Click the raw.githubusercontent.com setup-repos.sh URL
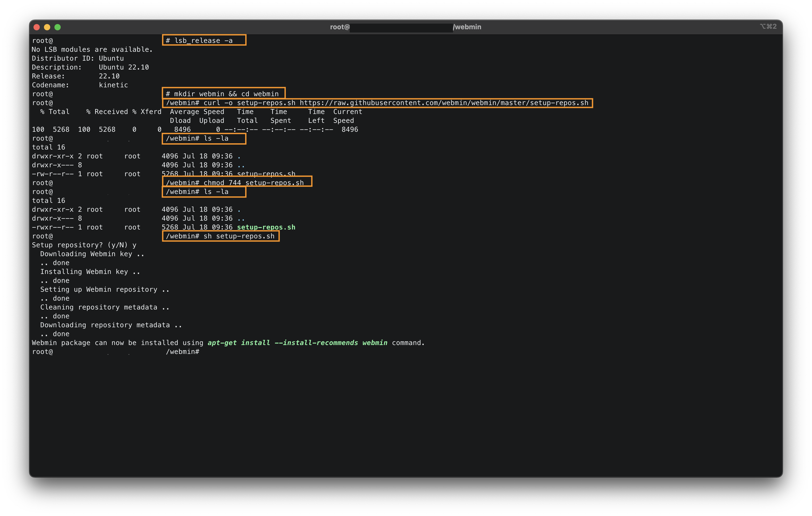Viewport: 812px width, 516px height. [444, 103]
